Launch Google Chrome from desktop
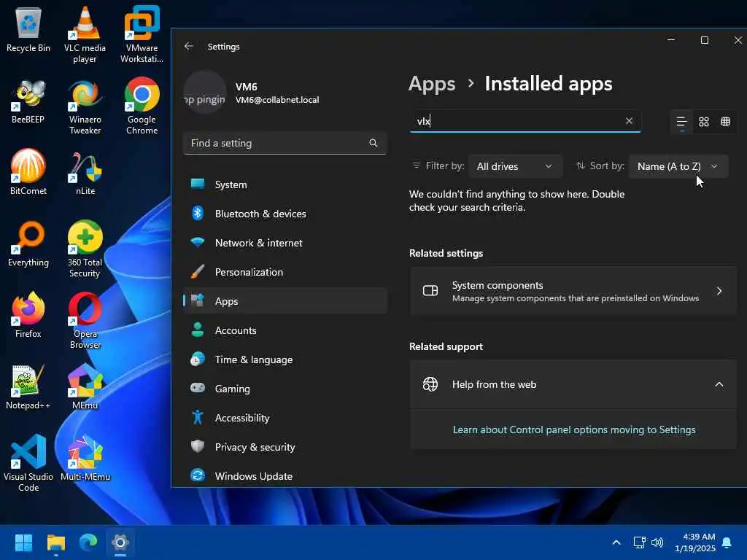The height and width of the screenshot is (560, 747). pos(142,106)
